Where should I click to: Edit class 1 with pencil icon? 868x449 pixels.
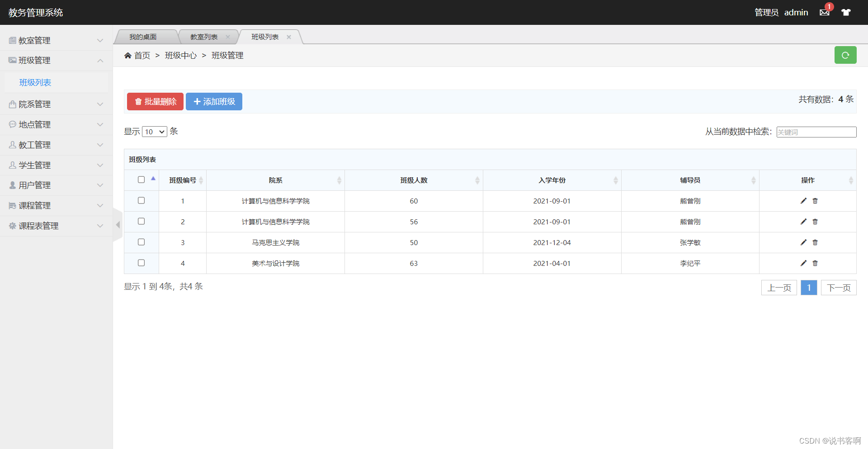803,201
